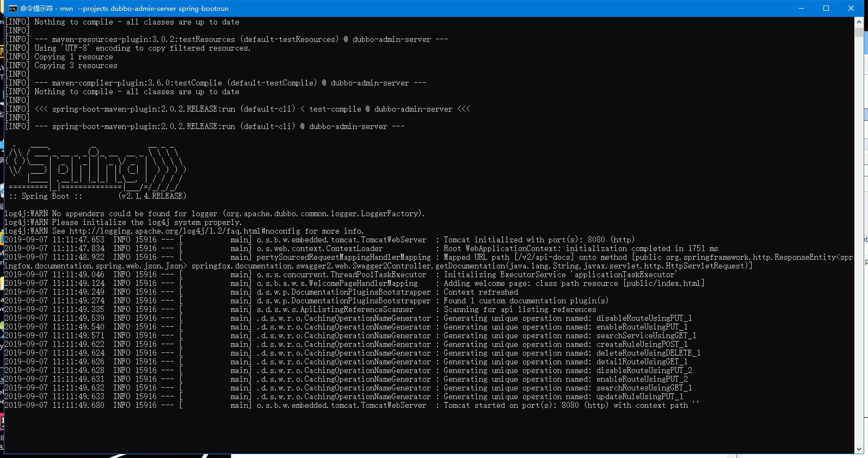868x458 pixels.
Task: Click the maven-resources-plugin testResources line
Action: pyautogui.click(x=226, y=39)
